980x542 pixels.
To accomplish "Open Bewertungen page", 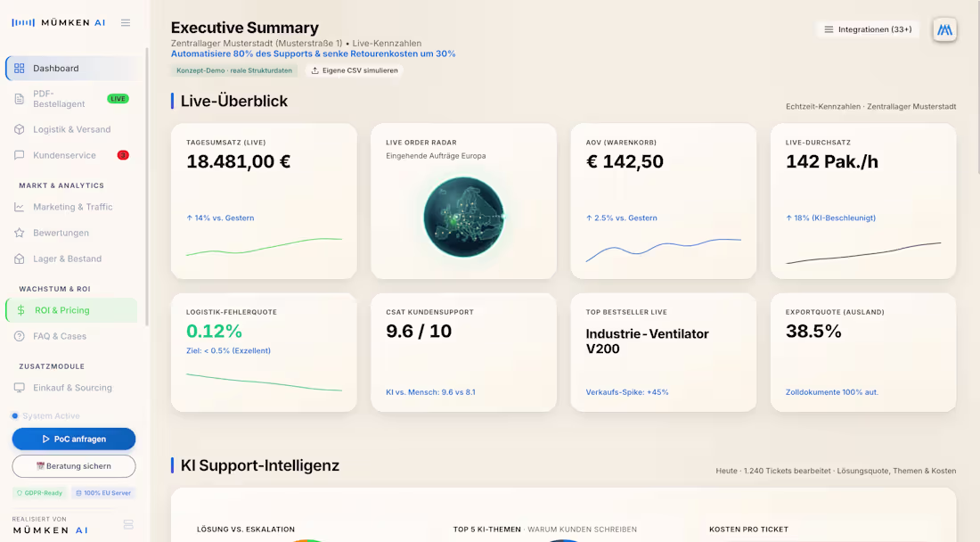I will tap(72, 233).
